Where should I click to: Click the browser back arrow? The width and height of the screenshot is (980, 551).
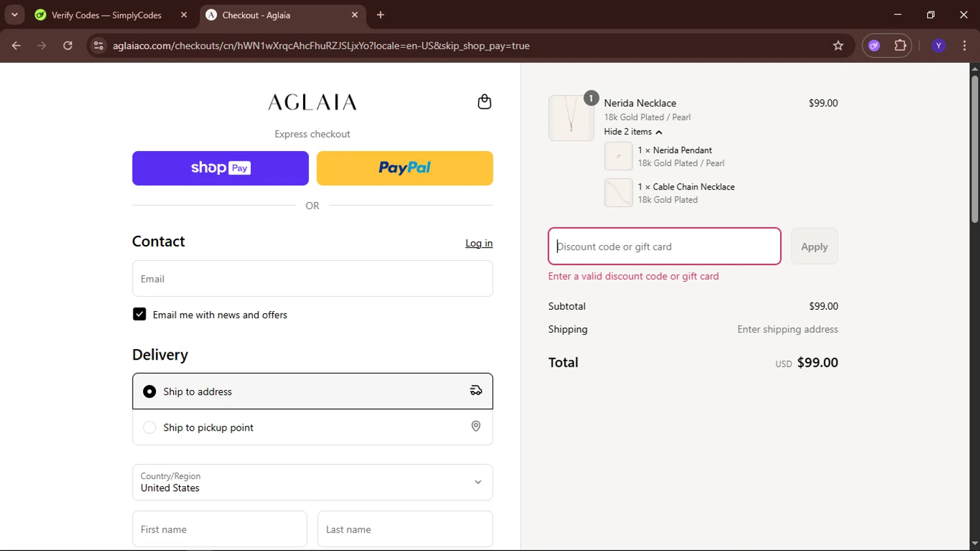pos(16,46)
